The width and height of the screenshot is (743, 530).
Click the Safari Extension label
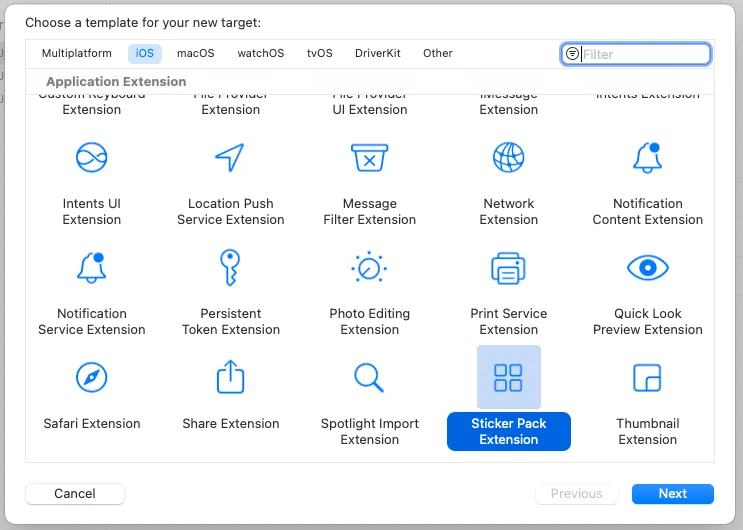click(91, 423)
